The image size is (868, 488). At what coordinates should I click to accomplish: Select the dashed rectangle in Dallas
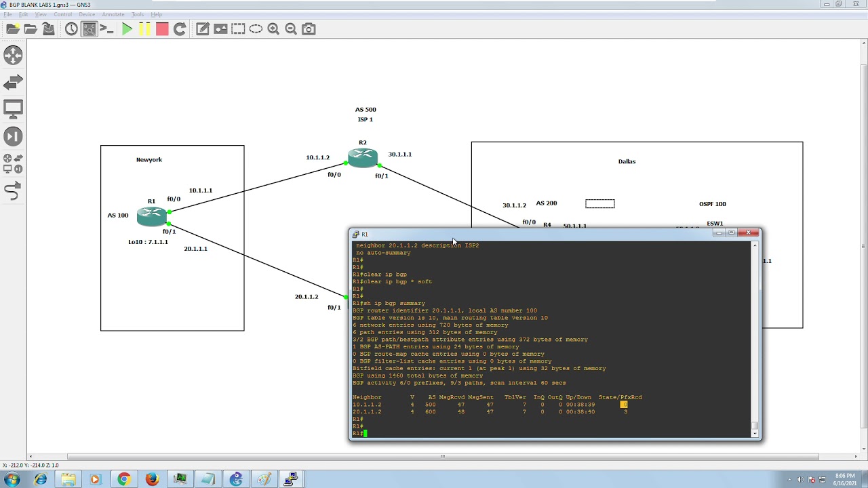(600, 203)
